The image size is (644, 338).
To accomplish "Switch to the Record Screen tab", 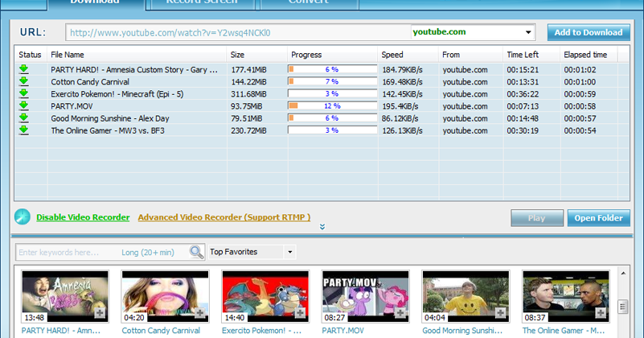I will click(x=202, y=3).
